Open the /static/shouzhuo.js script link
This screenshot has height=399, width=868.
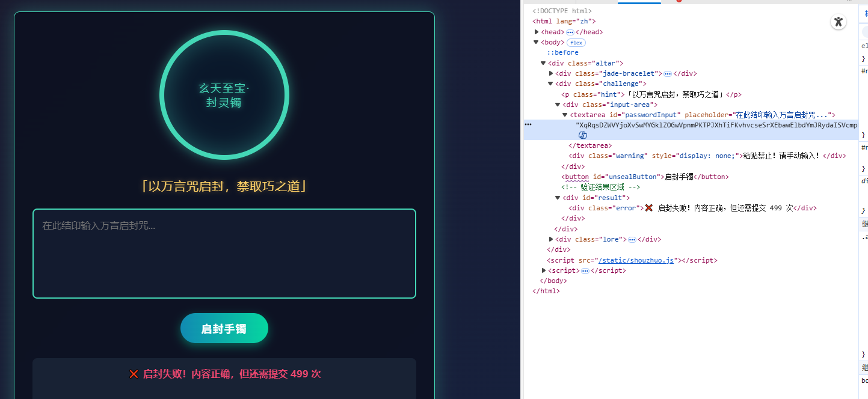tap(635, 260)
